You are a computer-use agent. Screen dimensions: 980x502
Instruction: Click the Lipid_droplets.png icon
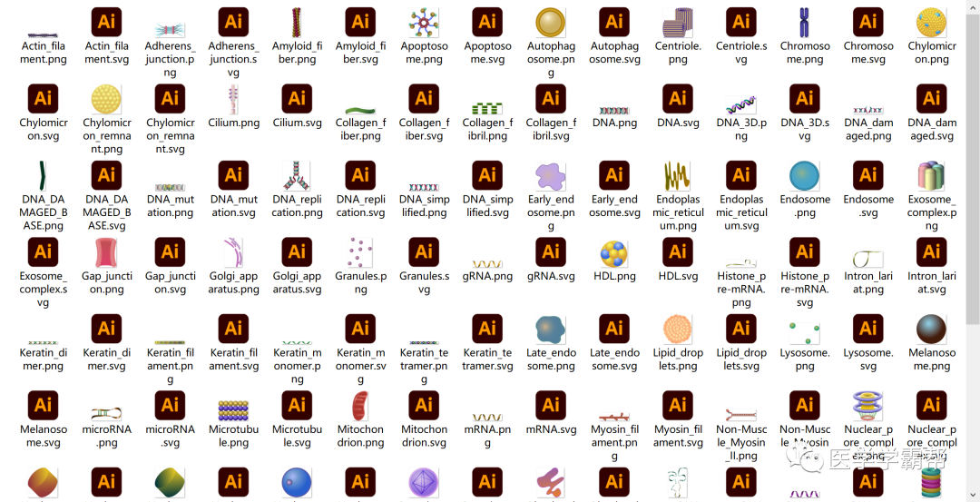coord(678,330)
